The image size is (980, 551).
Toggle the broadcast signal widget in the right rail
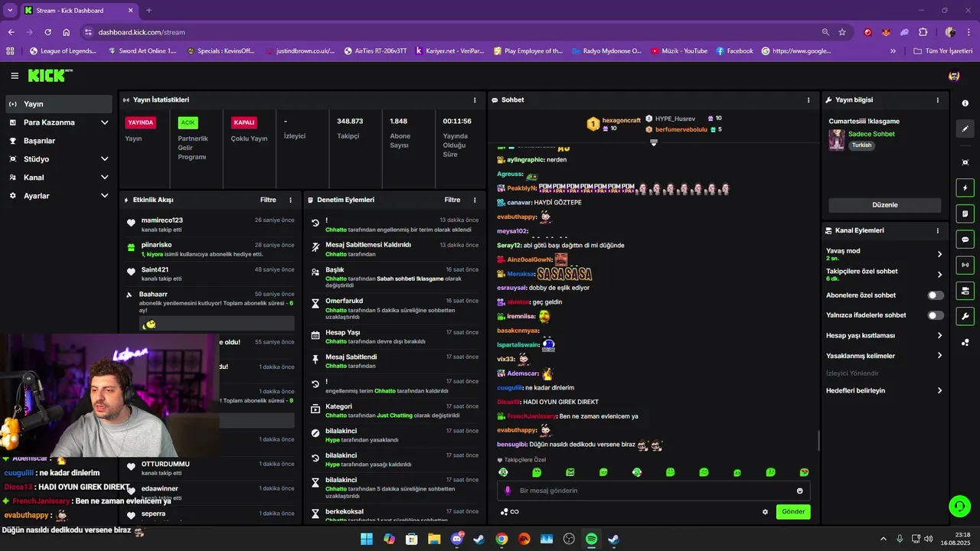[x=965, y=265]
